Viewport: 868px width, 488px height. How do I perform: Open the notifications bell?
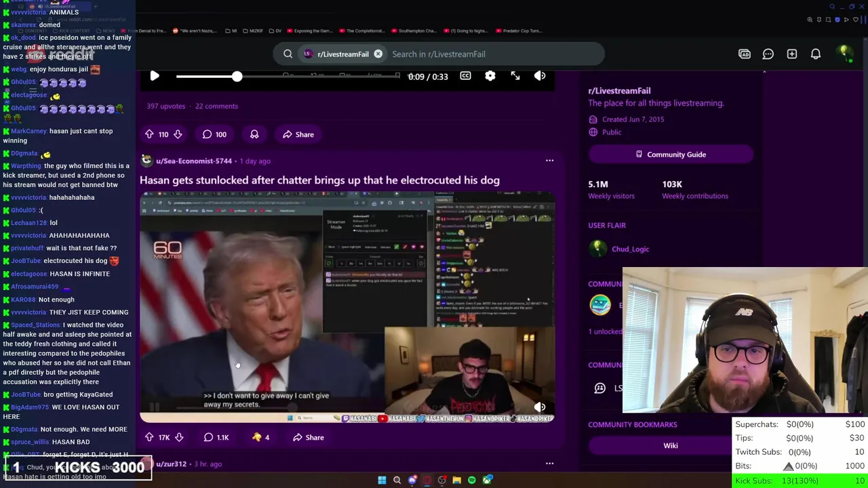coord(816,54)
